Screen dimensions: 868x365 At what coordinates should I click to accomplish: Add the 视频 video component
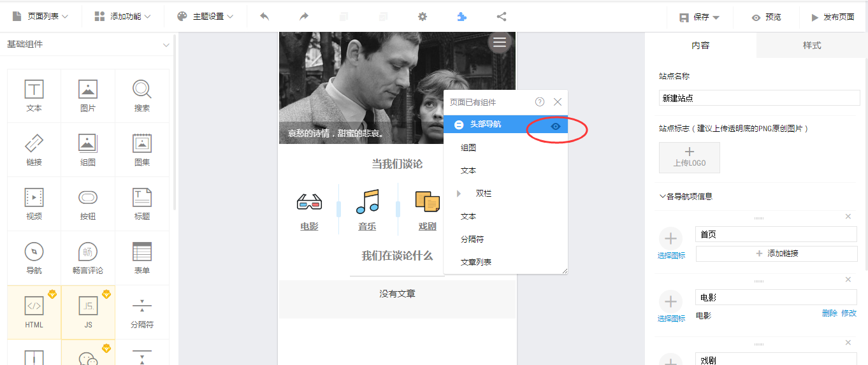[34, 204]
